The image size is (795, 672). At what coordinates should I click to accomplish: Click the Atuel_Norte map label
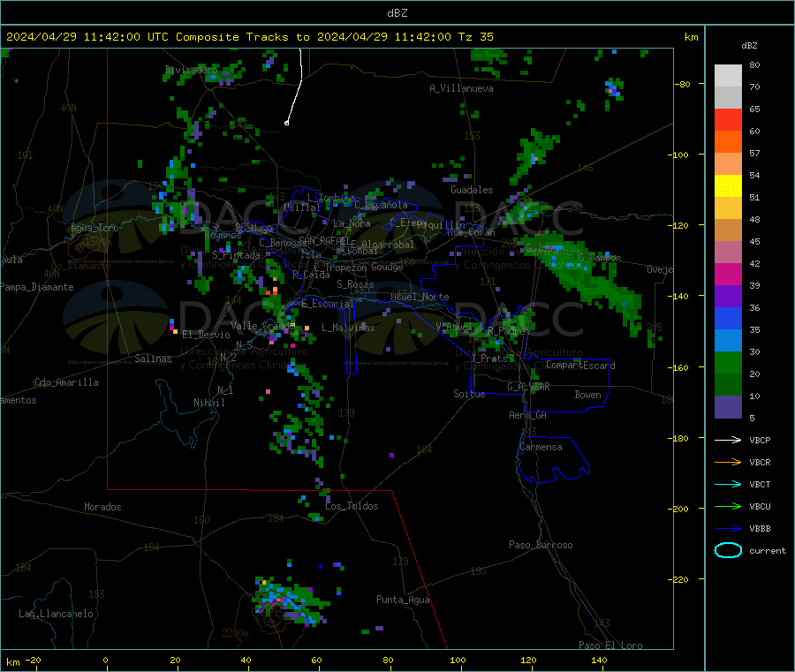point(420,297)
